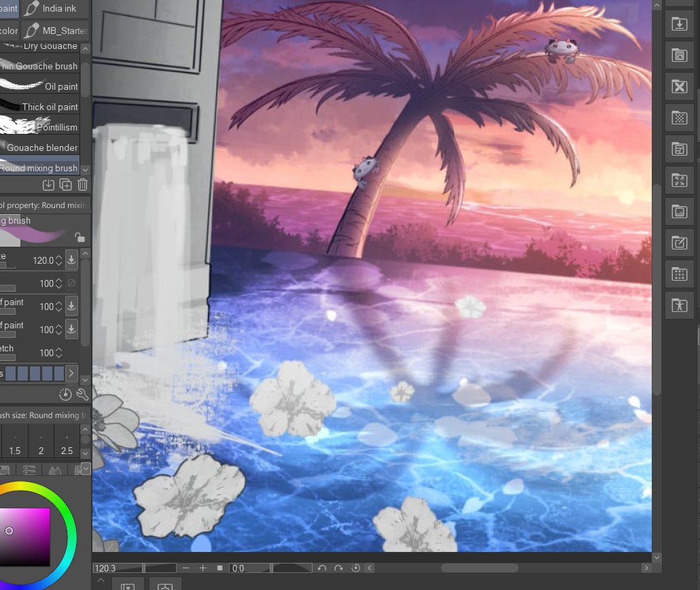
Task: Select the India ink tool group
Action: (55, 8)
